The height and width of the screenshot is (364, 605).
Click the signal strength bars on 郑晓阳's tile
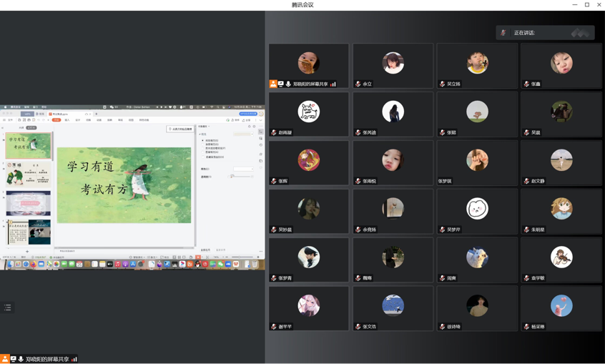pyautogui.click(x=333, y=84)
